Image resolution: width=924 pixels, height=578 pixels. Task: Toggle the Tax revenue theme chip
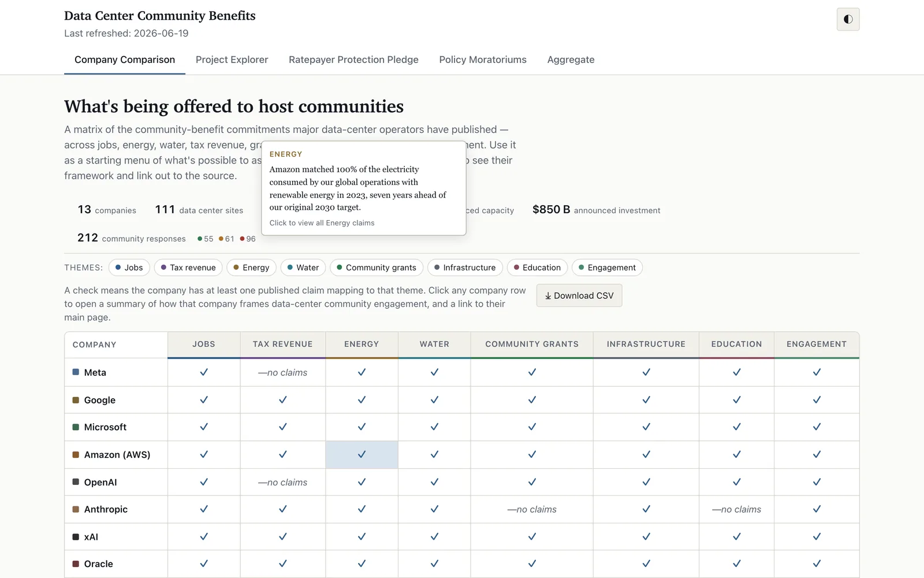point(188,268)
